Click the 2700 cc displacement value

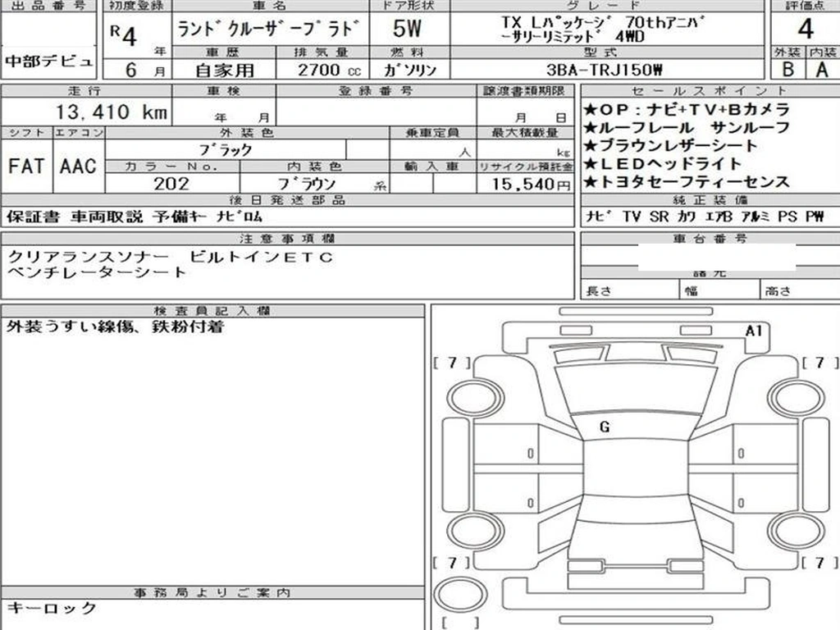click(330, 71)
